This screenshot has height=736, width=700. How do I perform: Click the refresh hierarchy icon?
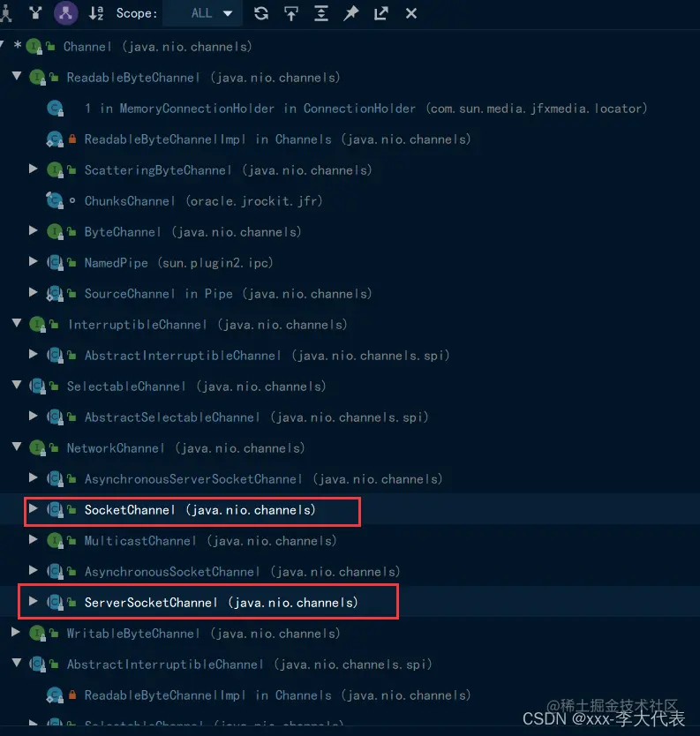pyautogui.click(x=261, y=13)
